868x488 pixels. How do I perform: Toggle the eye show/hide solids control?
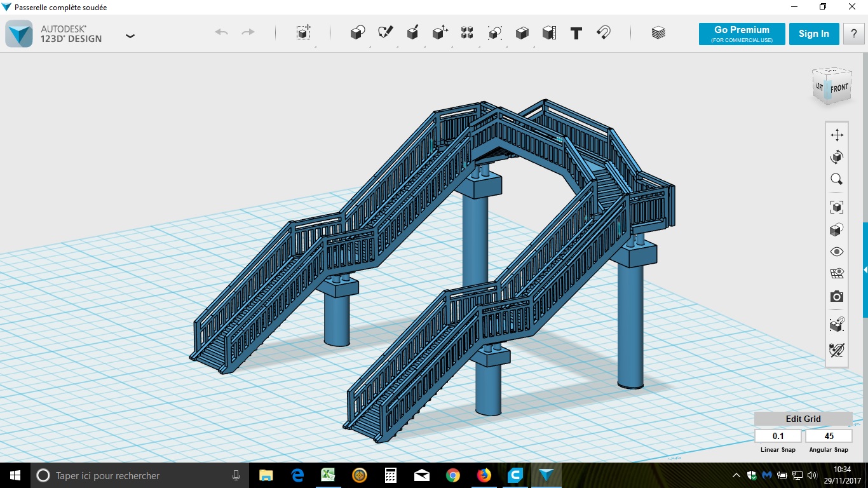[x=837, y=252]
